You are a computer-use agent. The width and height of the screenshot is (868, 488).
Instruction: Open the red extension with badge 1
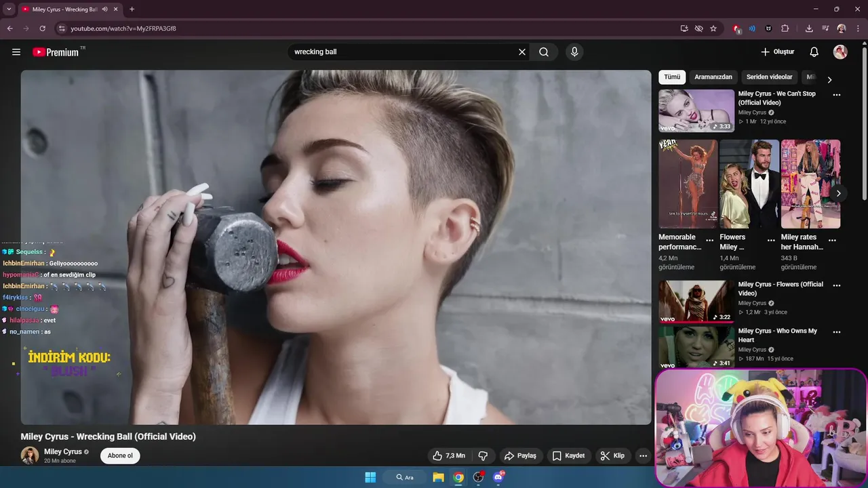tap(736, 28)
